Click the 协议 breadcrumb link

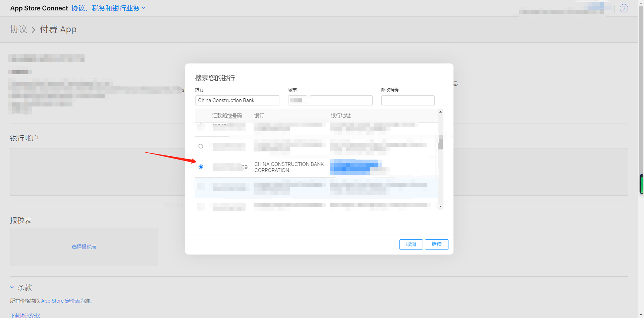pos(18,30)
